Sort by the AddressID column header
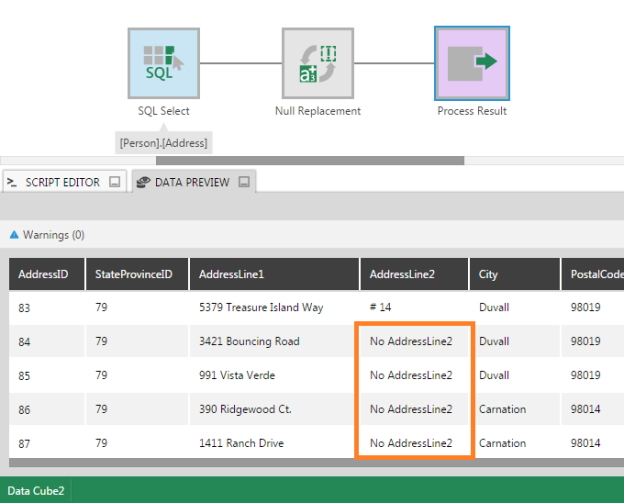This screenshot has height=503, width=624. tap(43, 274)
